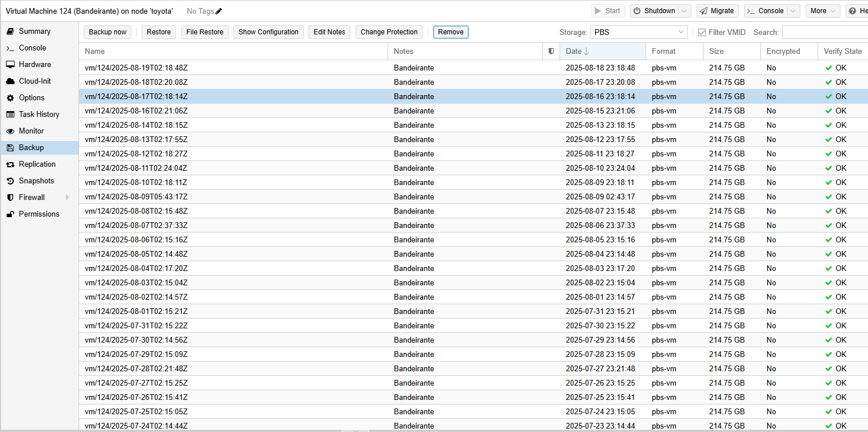Open Cloud-Init settings in sidebar
Screen dimensions: 868x432
34,81
